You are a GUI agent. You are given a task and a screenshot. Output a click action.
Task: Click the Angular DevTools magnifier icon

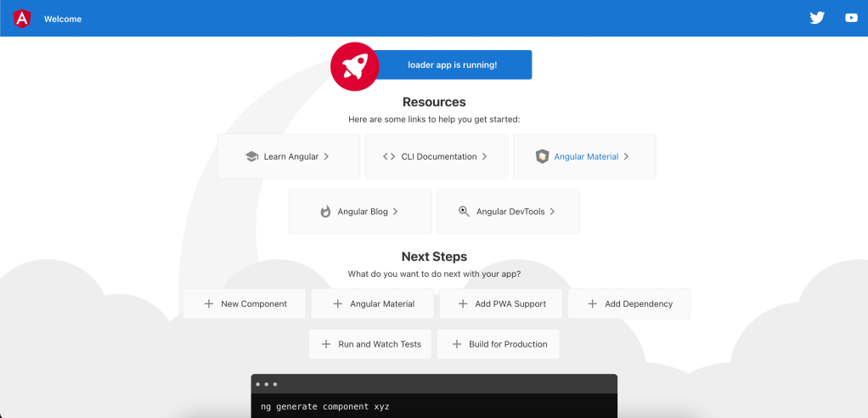click(x=464, y=212)
